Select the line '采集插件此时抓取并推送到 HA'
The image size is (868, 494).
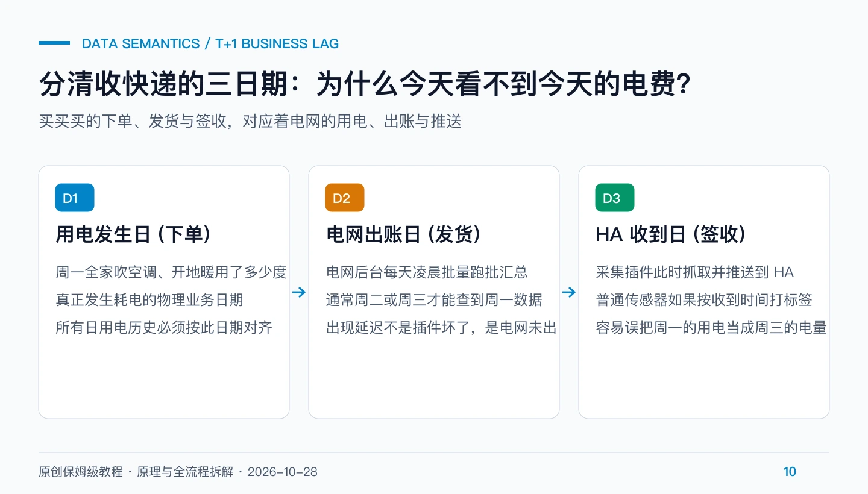click(695, 272)
